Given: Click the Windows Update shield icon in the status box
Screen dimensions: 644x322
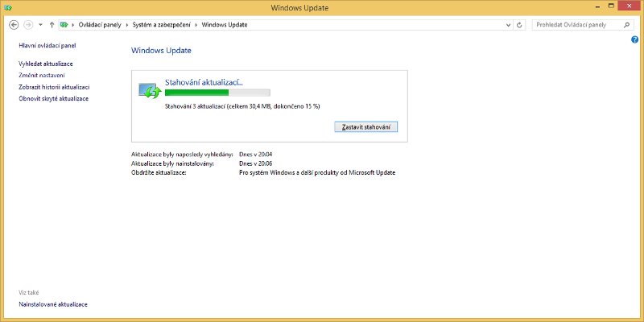Looking at the screenshot, I should pos(150,90).
